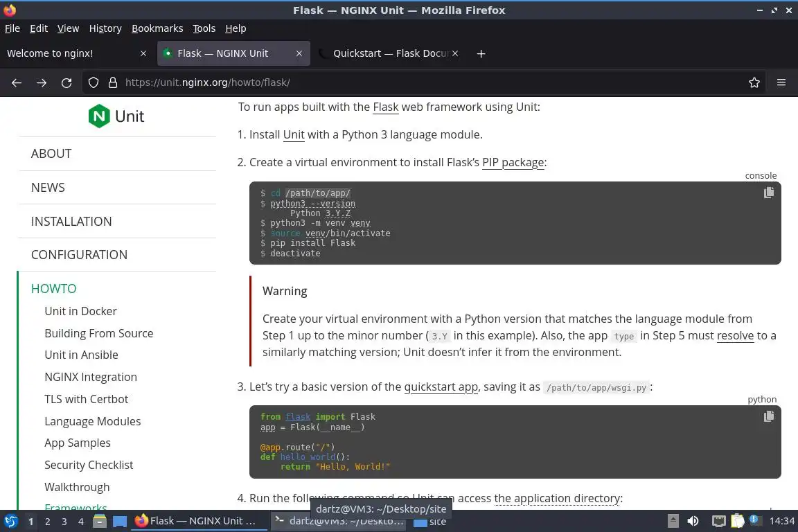Open Building From Source howto
Screen dimensions: 798x532
click(99, 333)
